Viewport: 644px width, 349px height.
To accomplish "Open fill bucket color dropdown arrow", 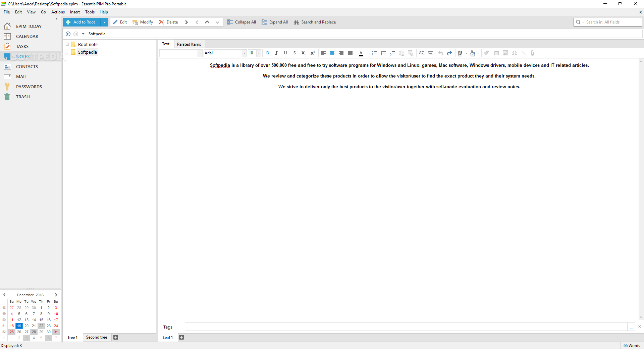I will pos(479,53).
